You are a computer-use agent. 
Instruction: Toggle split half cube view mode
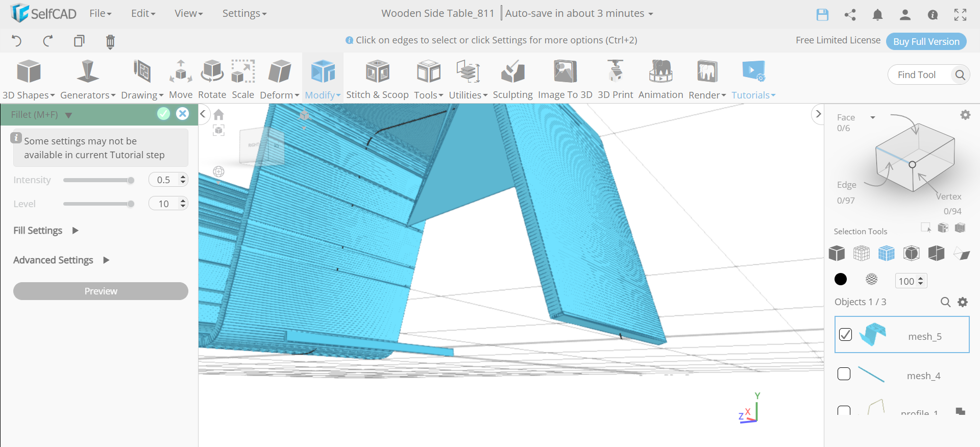(937, 253)
